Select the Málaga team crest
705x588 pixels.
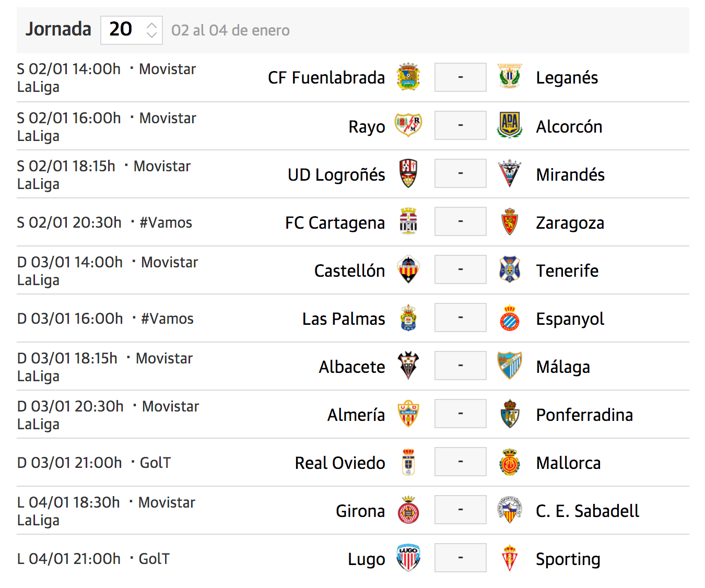tap(510, 366)
